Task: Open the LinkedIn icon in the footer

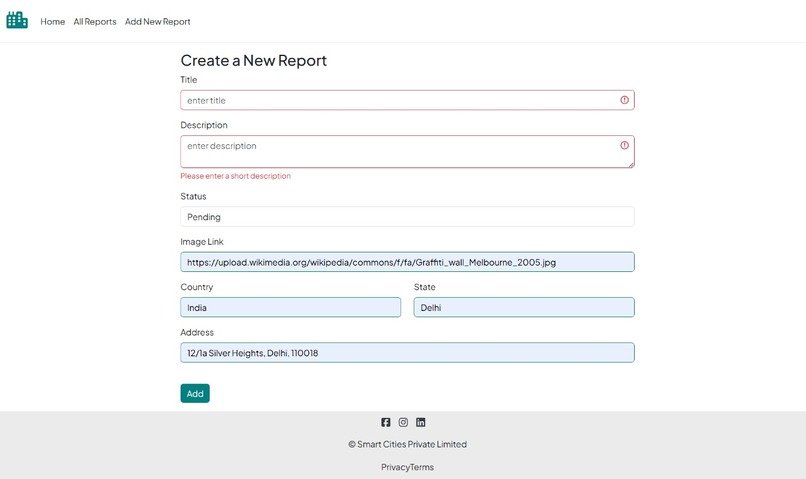Action: [x=420, y=422]
